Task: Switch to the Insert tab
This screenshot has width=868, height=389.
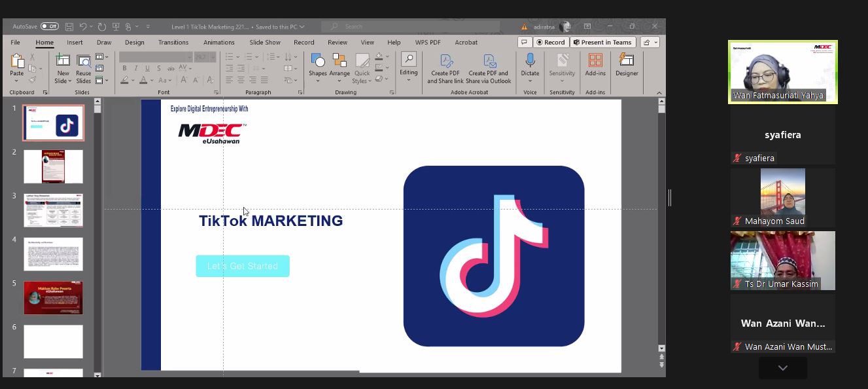Action: (75, 42)
